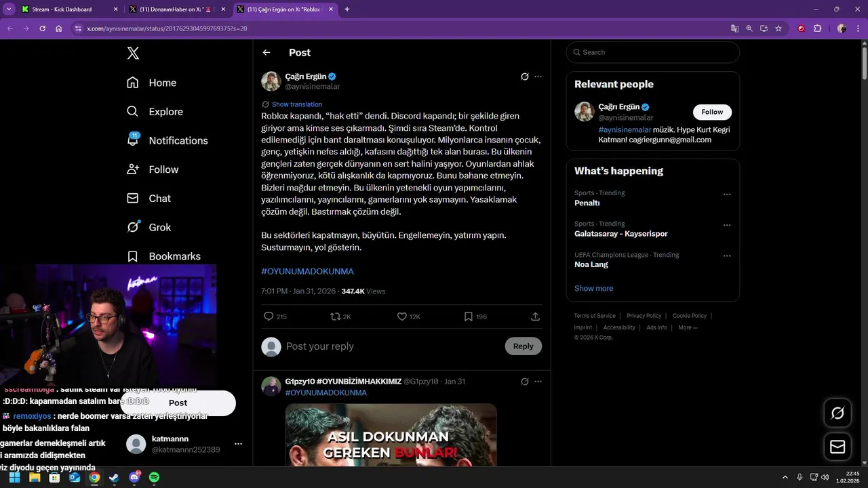Open the options for the Noa Lang trend

click(x=727, y=256)
